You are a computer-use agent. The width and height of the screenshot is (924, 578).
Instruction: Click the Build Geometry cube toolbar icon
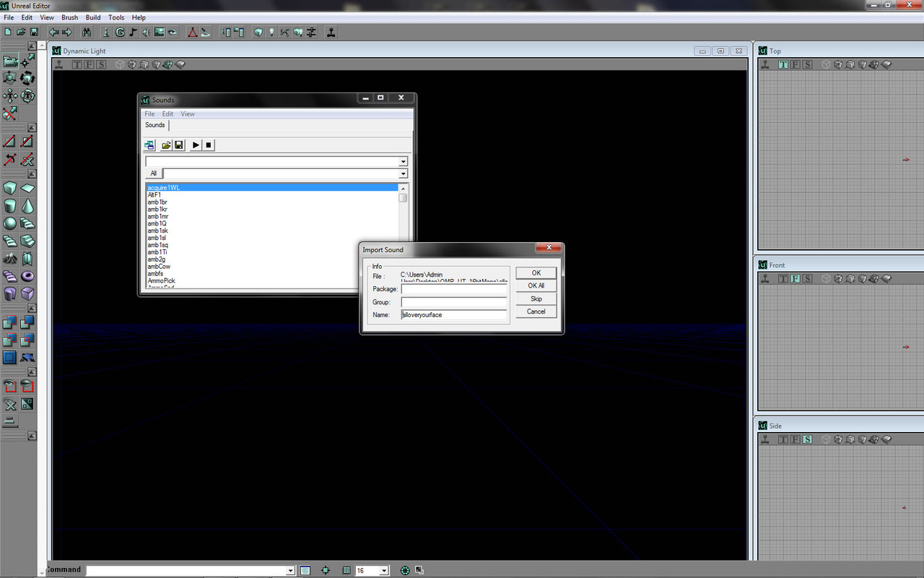258,32
